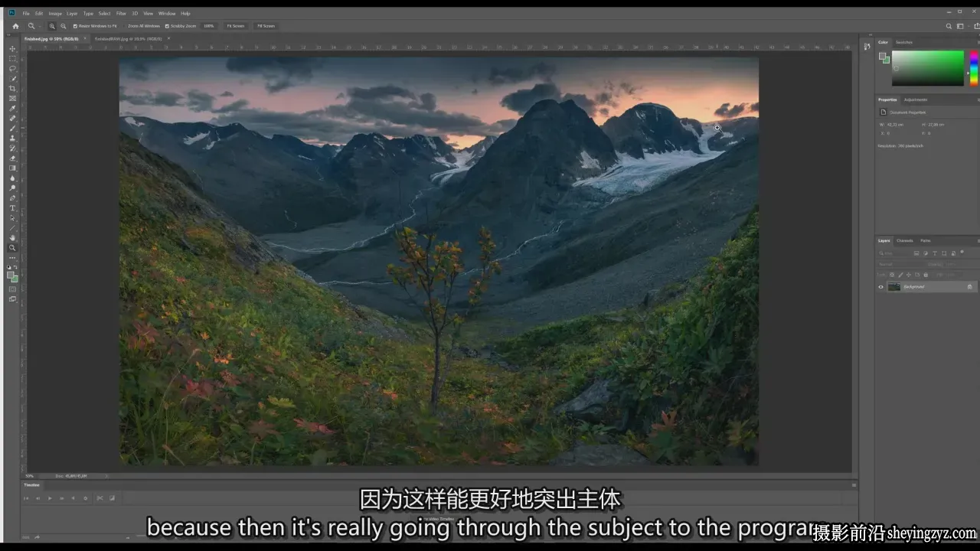This screenshot has height=551, width=980.
Task: Select the Horizontal Type tool
Action: pos(12,208)
